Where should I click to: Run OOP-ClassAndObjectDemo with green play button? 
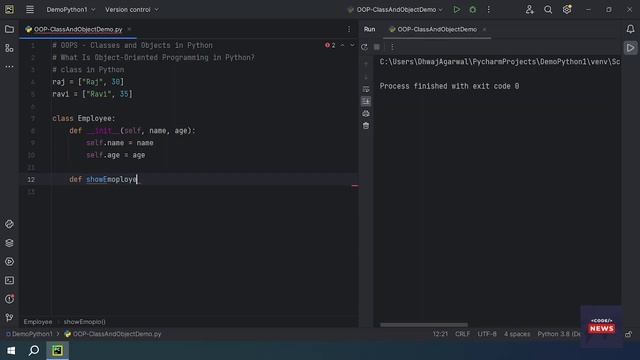point(457,9)
